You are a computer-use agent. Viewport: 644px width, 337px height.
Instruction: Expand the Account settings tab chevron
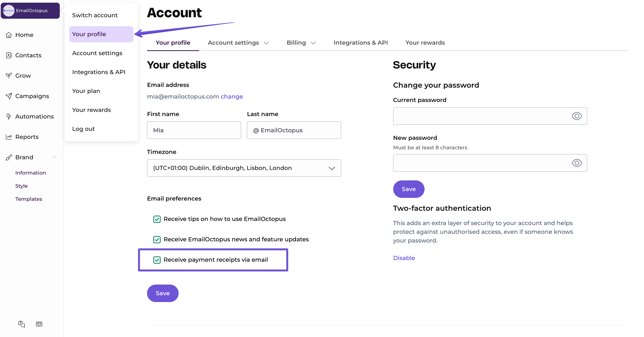pos(266,43)
